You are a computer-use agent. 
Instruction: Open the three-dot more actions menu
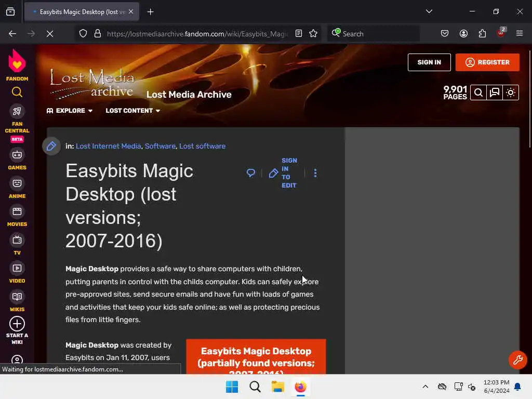(315, 173)
